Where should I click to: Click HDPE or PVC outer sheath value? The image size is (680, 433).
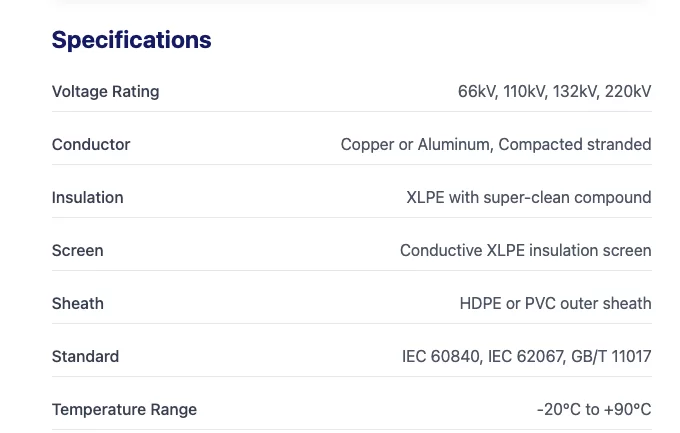pyautogui.click(x=555, y=304)
